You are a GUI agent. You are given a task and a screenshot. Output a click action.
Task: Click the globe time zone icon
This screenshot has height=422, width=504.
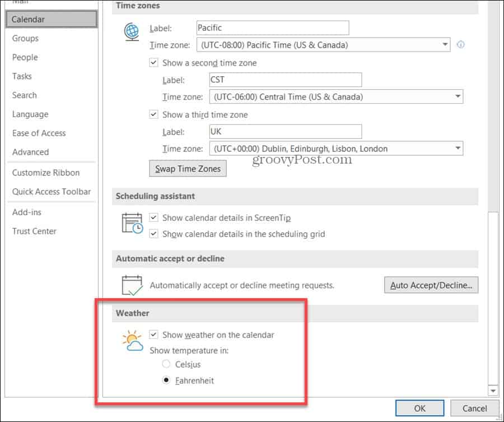pyautogui.click(x=132, y=31)
